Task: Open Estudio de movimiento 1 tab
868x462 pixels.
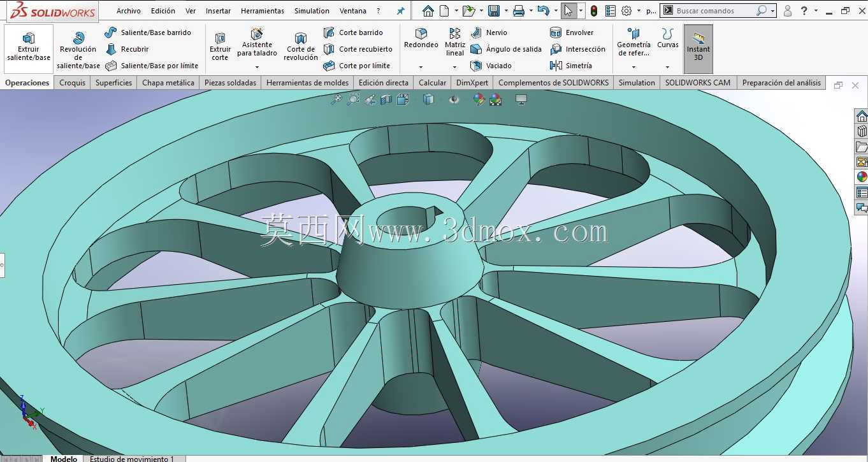Action: [132, 458]
